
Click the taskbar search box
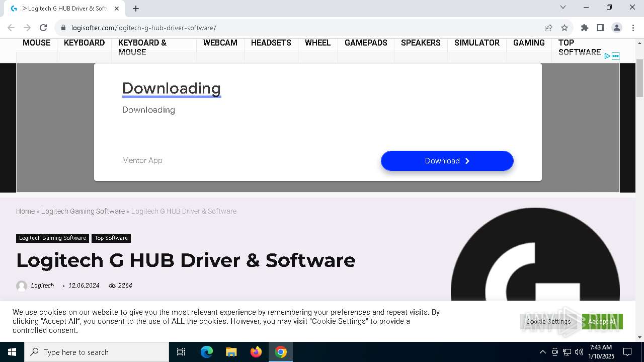tap(97, 352)
